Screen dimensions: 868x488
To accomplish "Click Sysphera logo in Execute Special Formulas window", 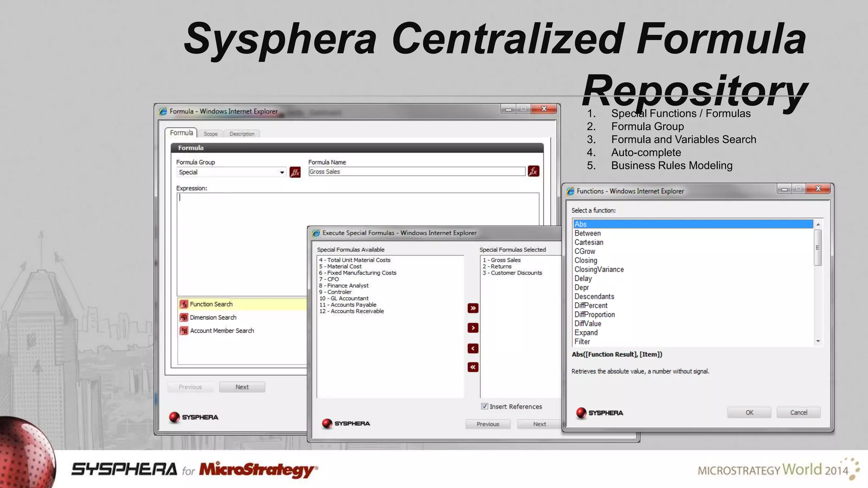I will (x=346, y=423).
